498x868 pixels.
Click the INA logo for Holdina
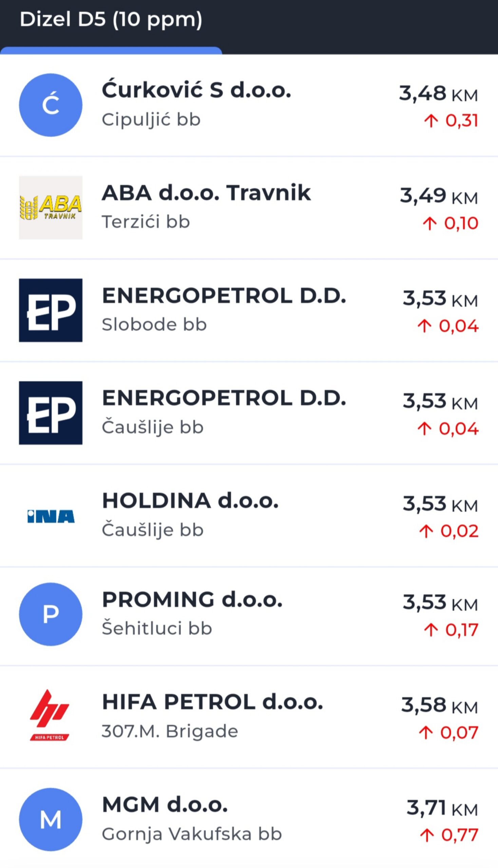click(51, 516)
